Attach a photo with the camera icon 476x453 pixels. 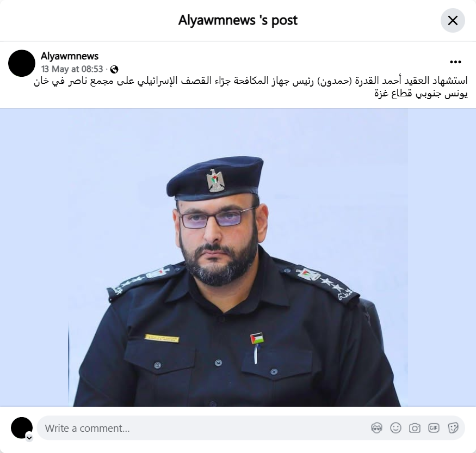415,428
